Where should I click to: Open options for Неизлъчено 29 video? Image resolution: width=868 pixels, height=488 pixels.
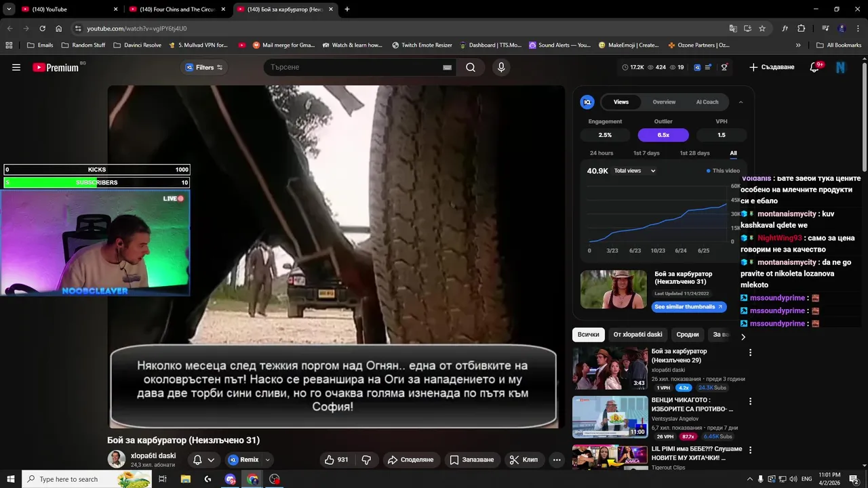click(750, 352)
